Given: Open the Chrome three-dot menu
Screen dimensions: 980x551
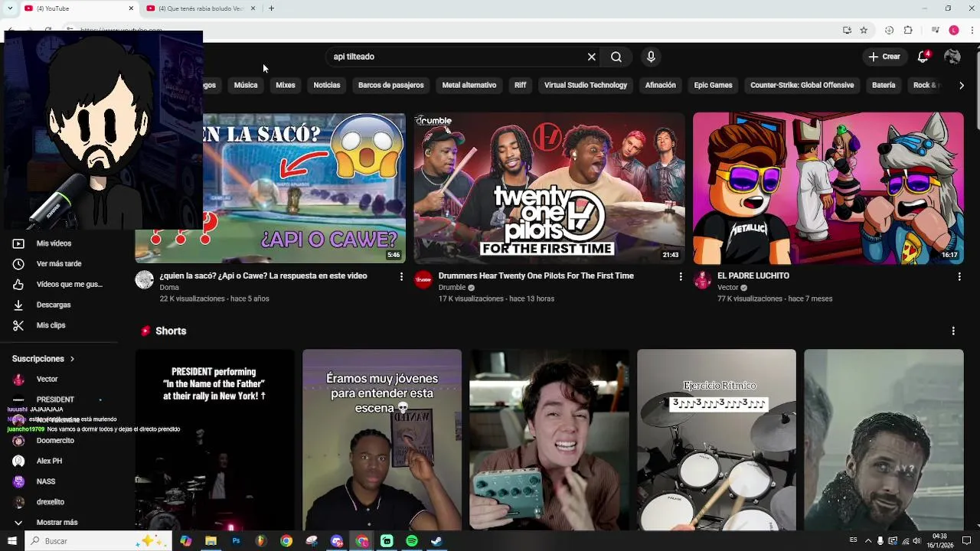Looking at the screenshot, I should (x=972, y=31).
